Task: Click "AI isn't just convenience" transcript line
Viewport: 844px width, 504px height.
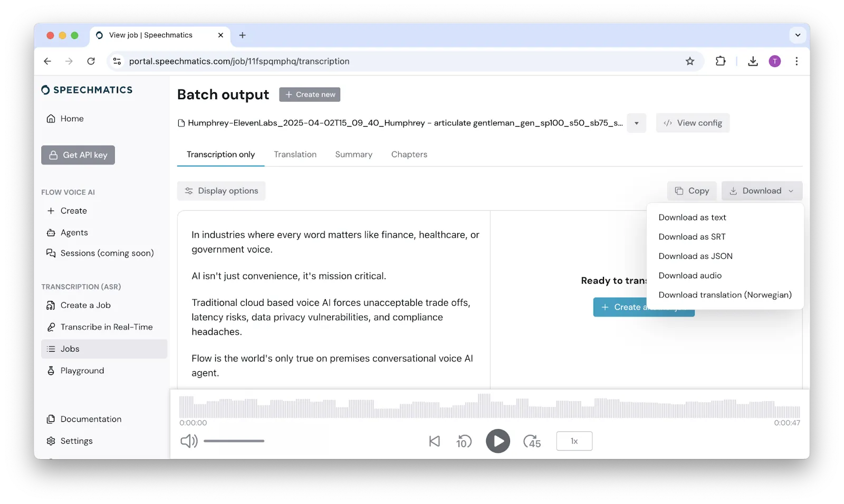Action: pyautogui.click(x=289, y=276)
